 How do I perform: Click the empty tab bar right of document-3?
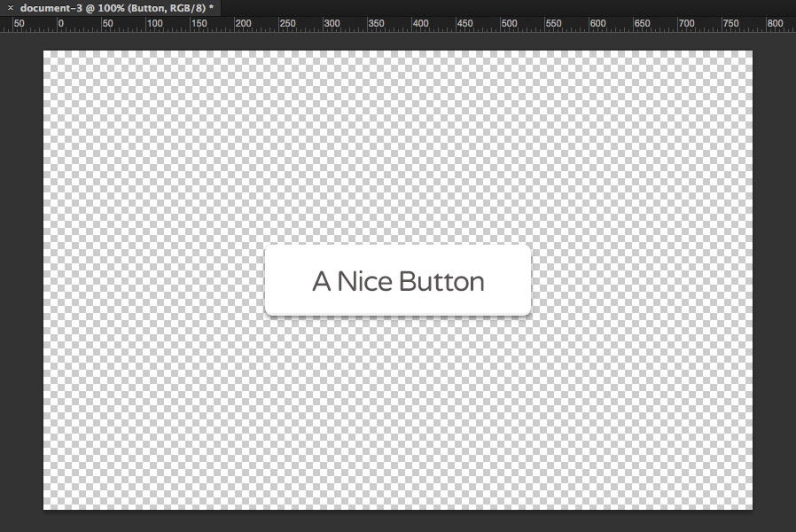click(x=443, y=7)
